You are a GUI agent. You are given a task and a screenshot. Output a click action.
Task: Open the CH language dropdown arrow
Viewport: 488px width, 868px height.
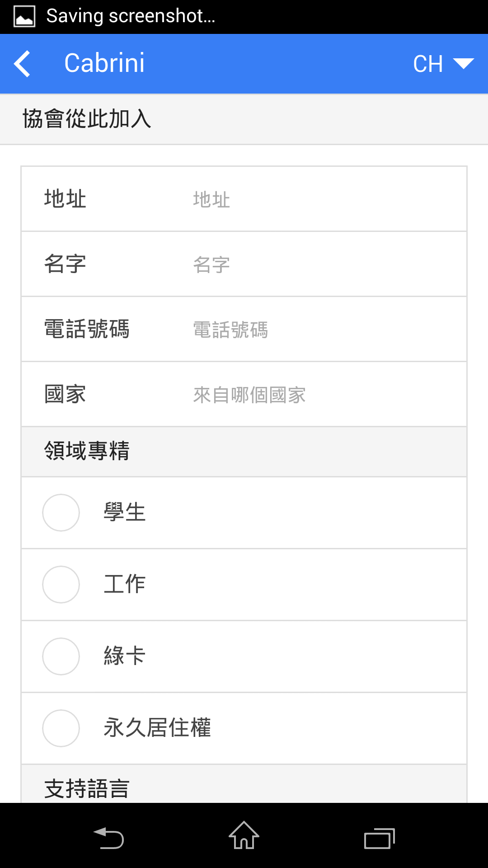463,64
